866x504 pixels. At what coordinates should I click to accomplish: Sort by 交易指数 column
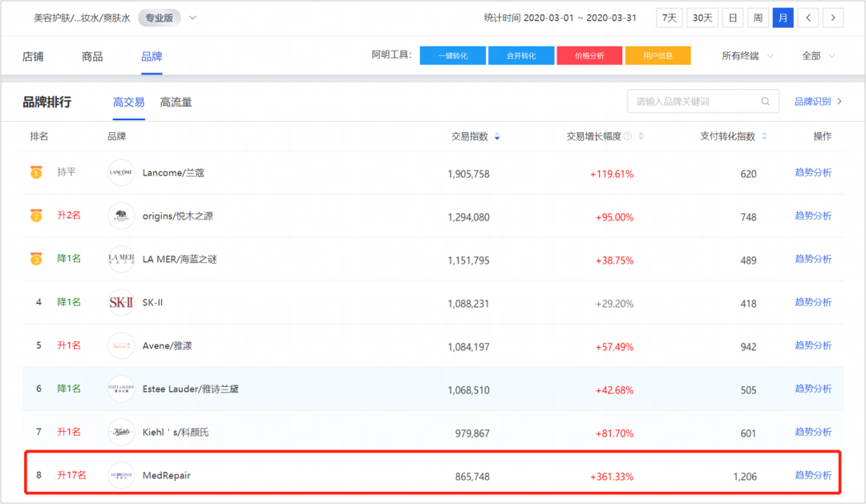point(497,137)
